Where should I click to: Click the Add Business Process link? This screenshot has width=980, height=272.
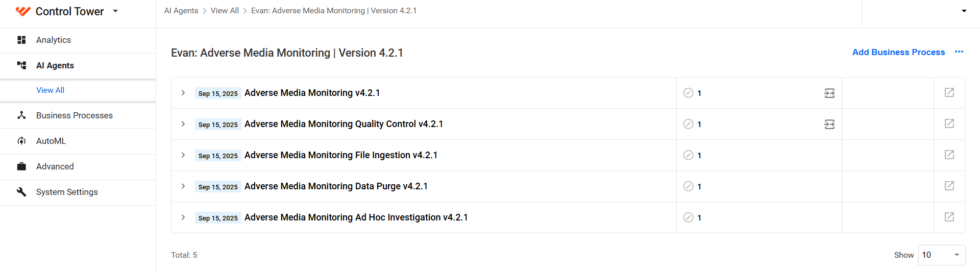click(x=898, y=52)
